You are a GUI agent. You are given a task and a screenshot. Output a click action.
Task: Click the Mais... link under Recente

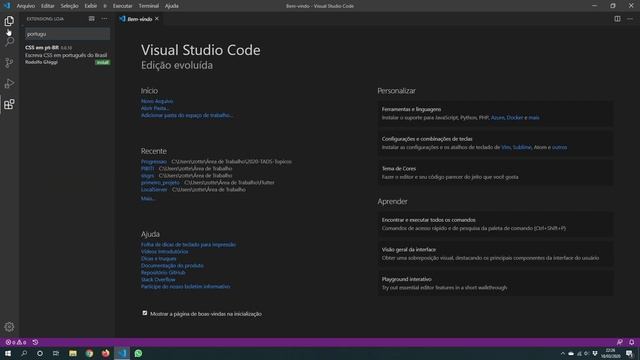tap(148, 198)
